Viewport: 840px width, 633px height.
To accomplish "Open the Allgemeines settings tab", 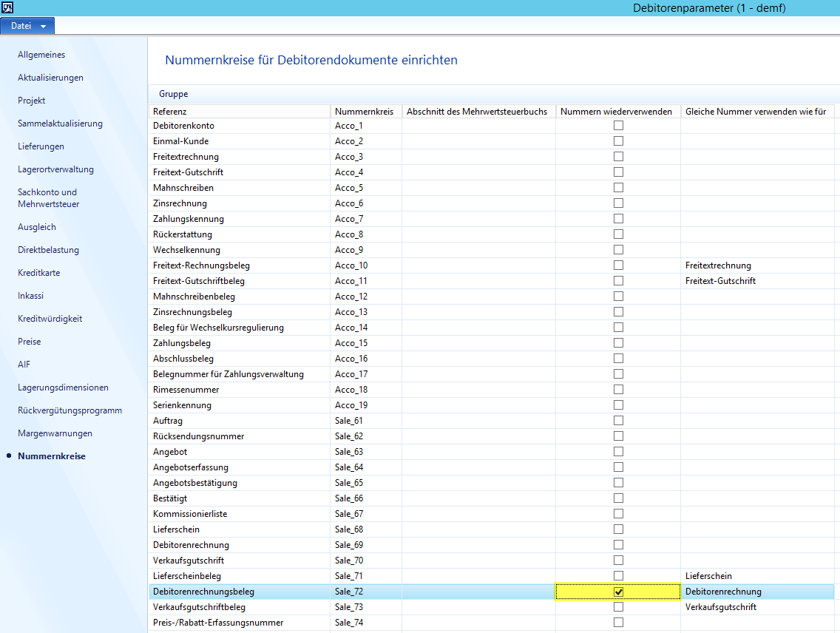I will (x=41, y=55).
